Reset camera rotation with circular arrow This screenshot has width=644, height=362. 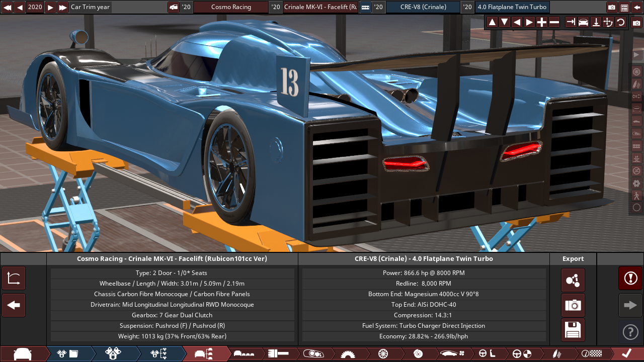(621, 22)
